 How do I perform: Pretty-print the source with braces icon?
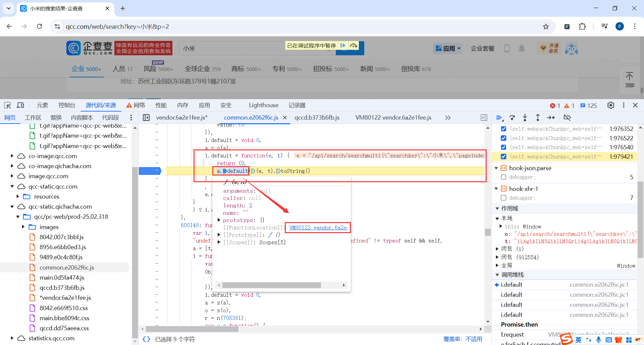pos(146,339)
